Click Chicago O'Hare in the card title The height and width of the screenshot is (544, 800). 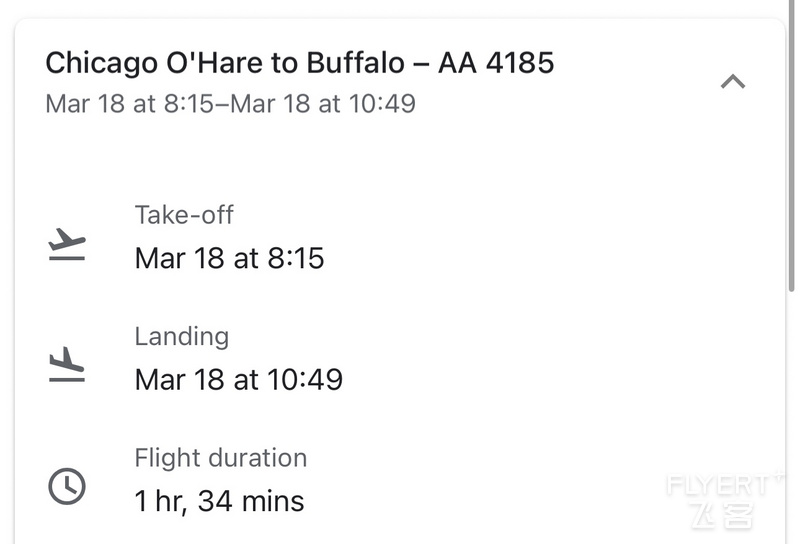154,63
